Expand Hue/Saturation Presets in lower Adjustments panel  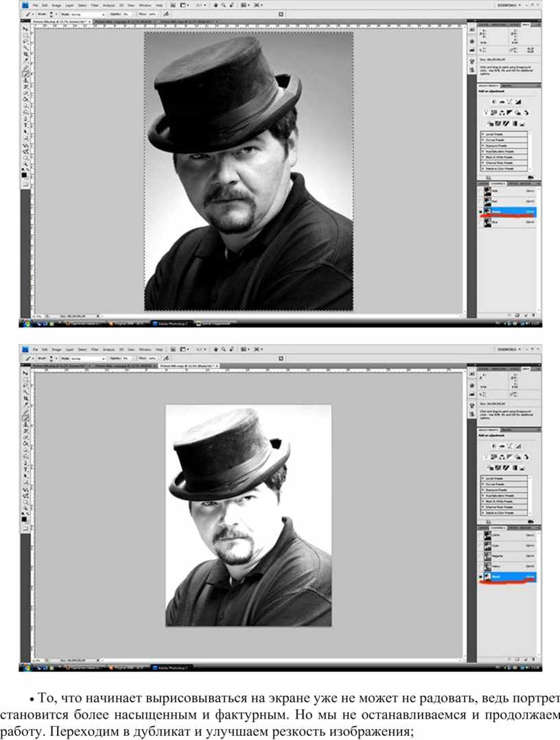482,496
